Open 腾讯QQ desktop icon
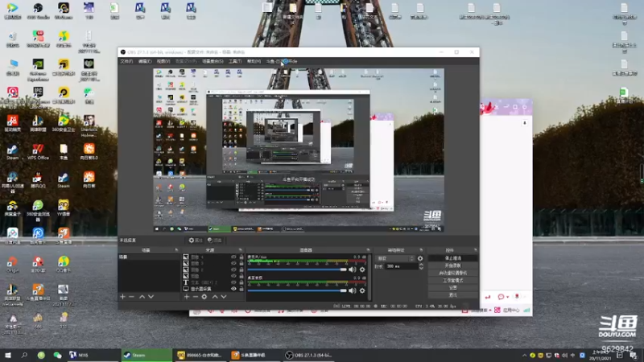The height and width of the screenshot is (362, 644). click(x=38, y=179)
